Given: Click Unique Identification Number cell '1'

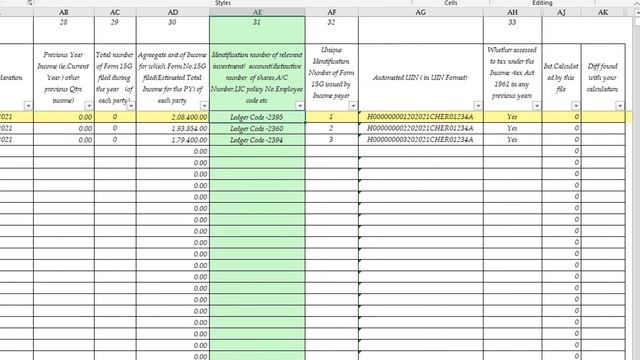Looking at the screenshot, I should click(x=331, y=117).
